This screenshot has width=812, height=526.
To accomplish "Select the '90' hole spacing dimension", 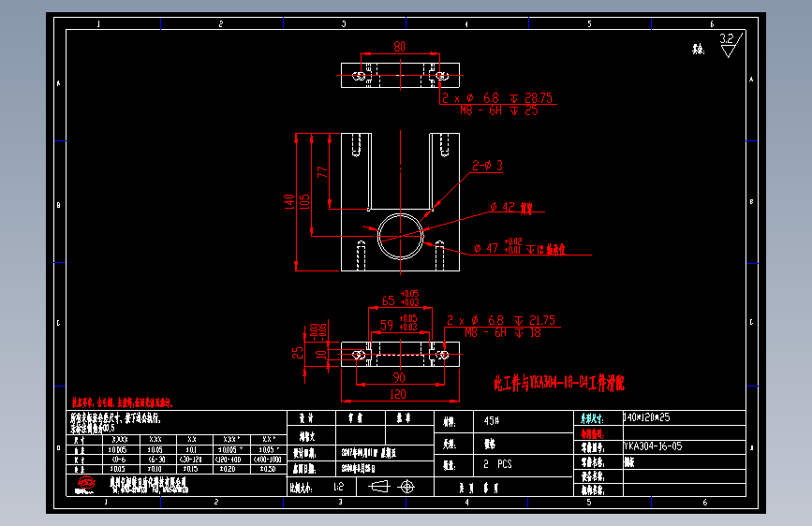I will pyautogui.click(x=399, y=378).
